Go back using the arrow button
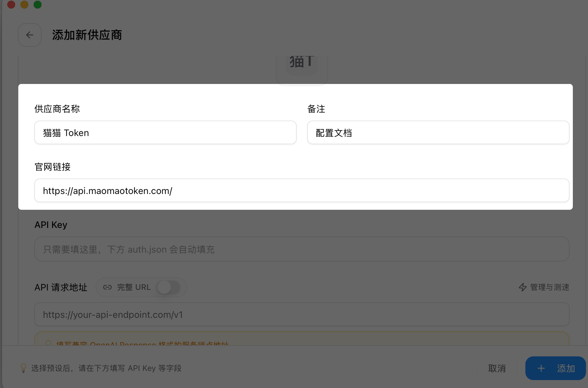The image size is (588, 388). (x=30, y=35)
